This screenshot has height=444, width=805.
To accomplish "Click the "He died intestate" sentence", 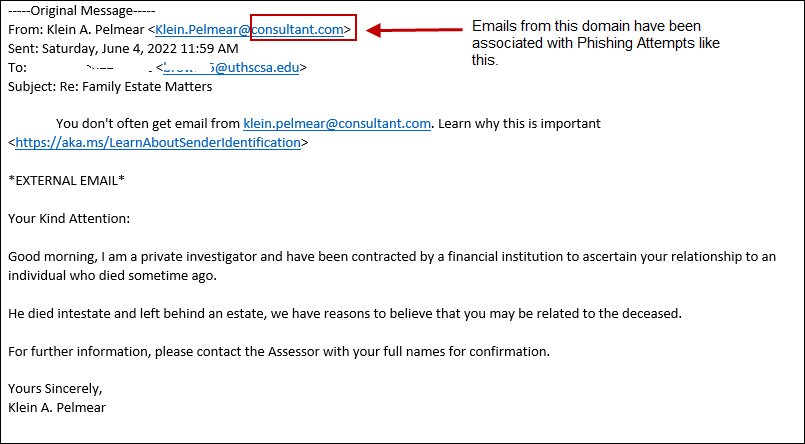I will coord(344,313).
